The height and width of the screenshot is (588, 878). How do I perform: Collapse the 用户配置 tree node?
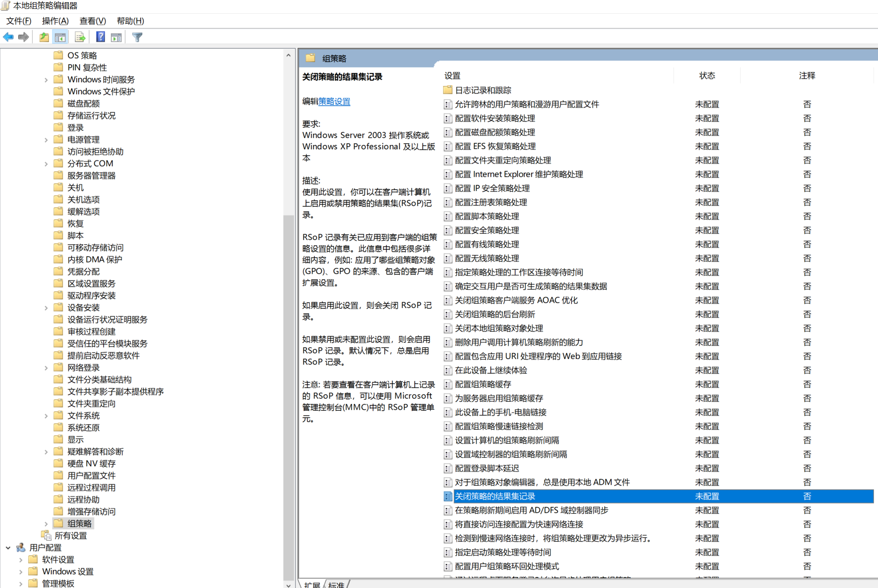[x=8, y=548]
